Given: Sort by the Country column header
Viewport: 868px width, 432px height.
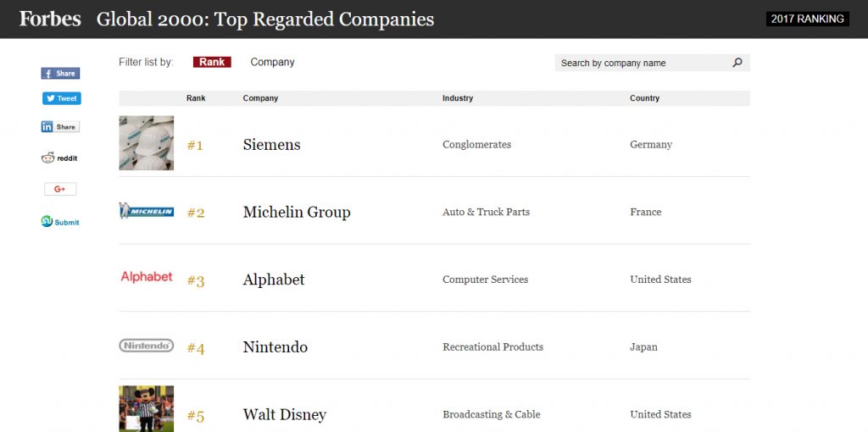Looking at the screenshot, I should (x=644, y=98).
